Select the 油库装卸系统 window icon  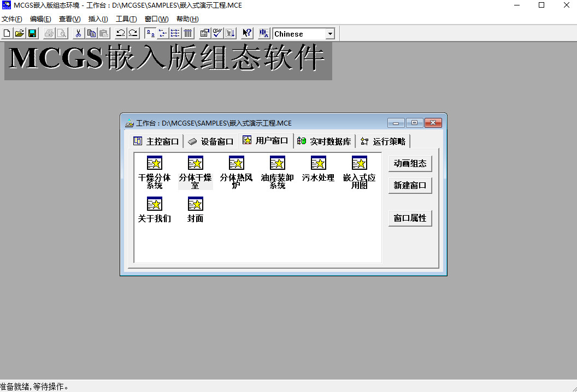click(x=277, y=173)
